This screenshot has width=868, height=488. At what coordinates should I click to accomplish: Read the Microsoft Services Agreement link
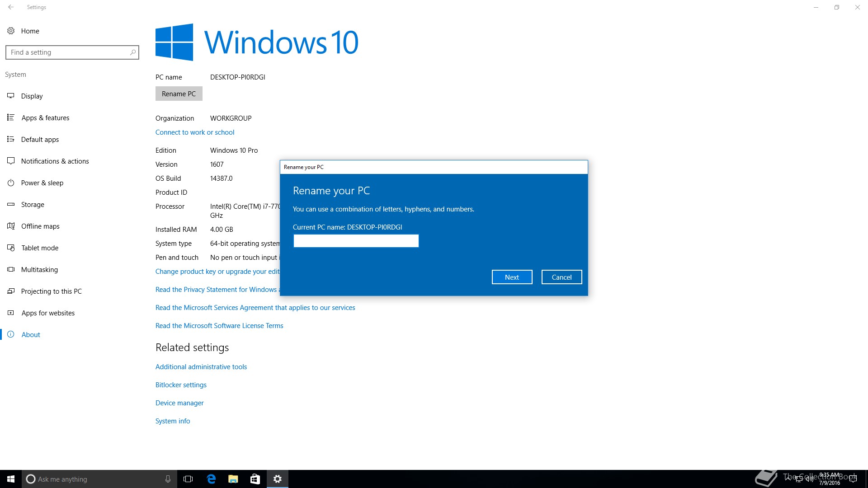coord(255,307)
